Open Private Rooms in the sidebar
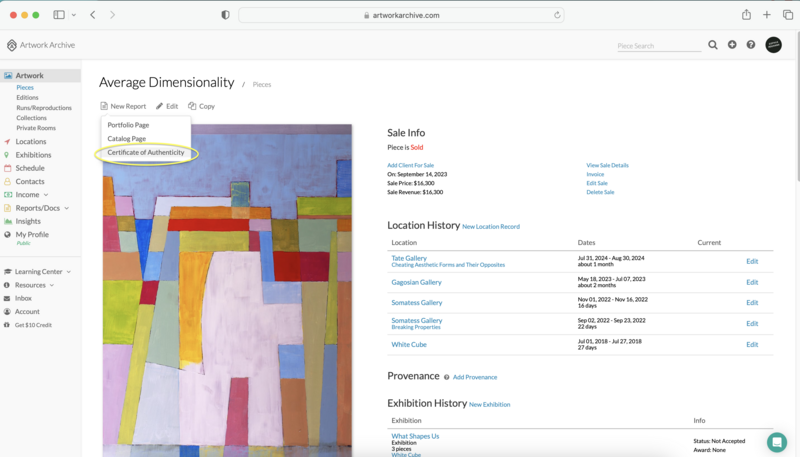Image resolution: width=800 pixels, height=457 pixels. tap(36, 128)
